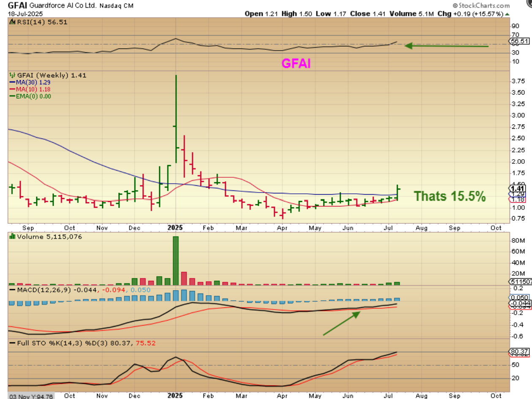The image size is (532, 399).
Task: Click the latest green weekly price bar
Action: coord(398,193)
